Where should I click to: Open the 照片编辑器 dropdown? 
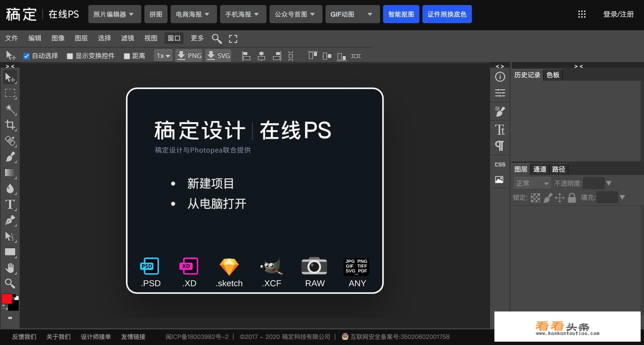click(114, 14)
